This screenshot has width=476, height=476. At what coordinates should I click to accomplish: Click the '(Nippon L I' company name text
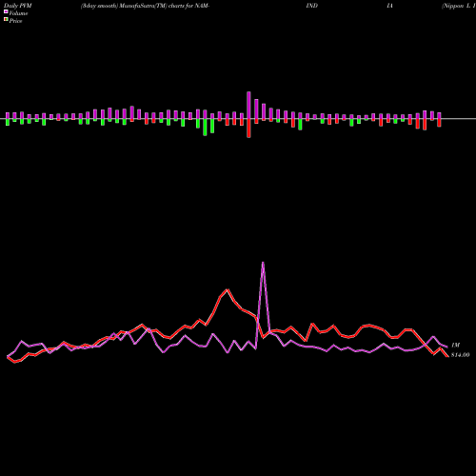coord(459,6)
